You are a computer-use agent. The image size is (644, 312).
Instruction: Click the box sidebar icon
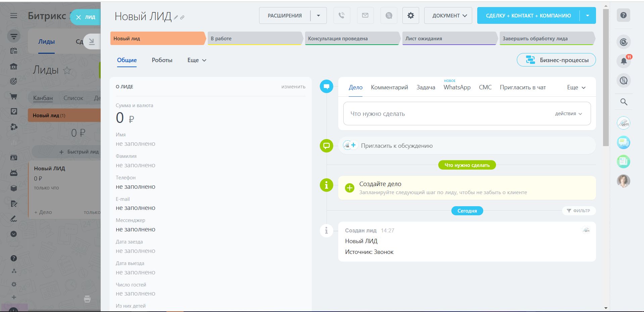[14, 188]
